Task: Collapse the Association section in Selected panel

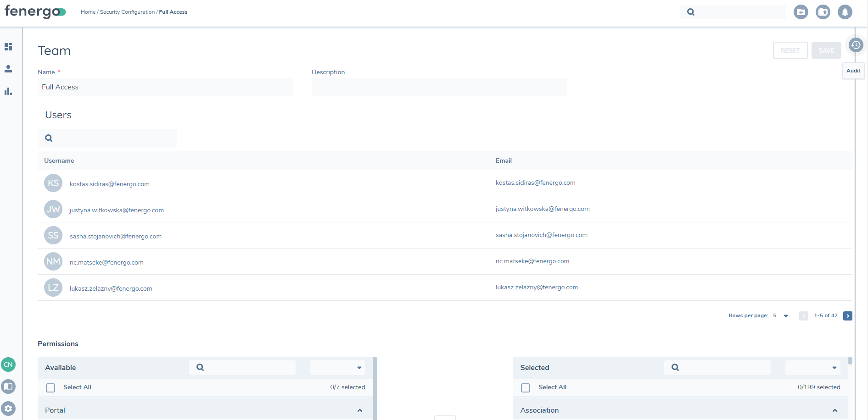Action: click(834, 410)
